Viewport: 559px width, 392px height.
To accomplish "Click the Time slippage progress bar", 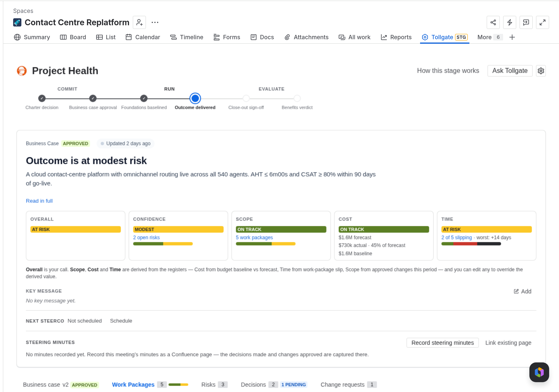I will [x=471, y=244].
